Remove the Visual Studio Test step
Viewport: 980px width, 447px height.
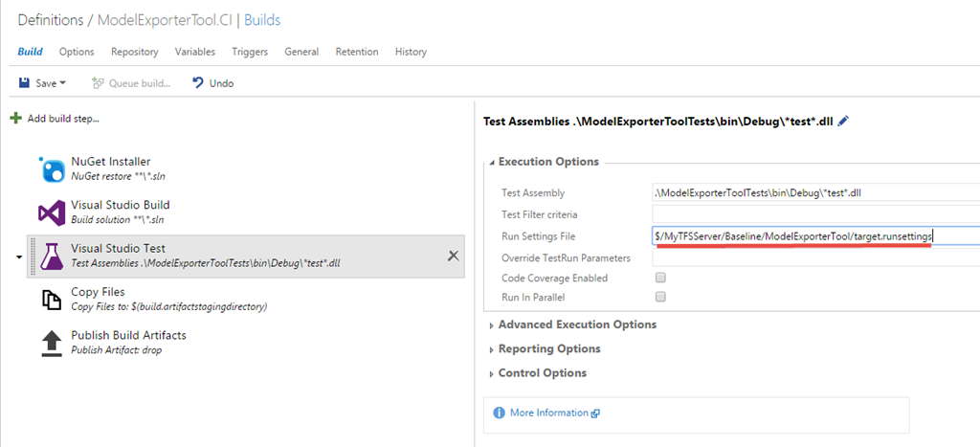[x=454, y=256]
